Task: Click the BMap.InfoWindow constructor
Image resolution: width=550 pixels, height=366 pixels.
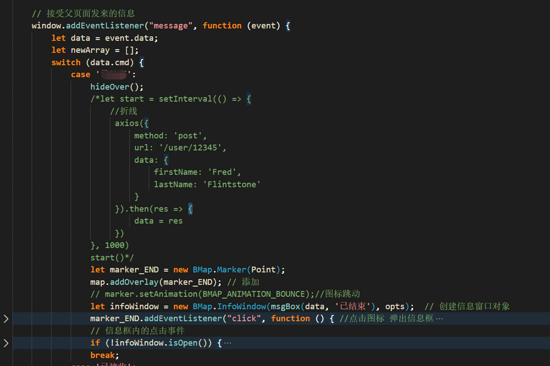Action: 229,306
